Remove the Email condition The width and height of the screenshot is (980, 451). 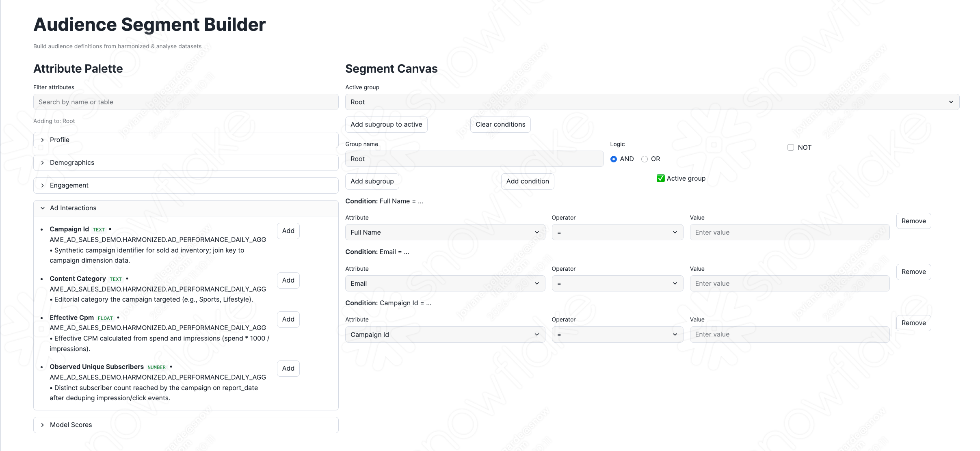913,272
